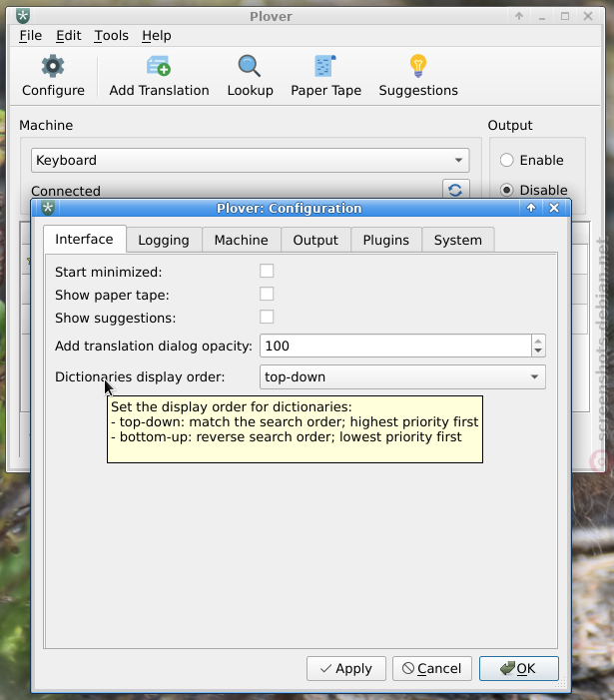614x700 pixels.
Task: Click the Apply button
Action: [346, 668]
